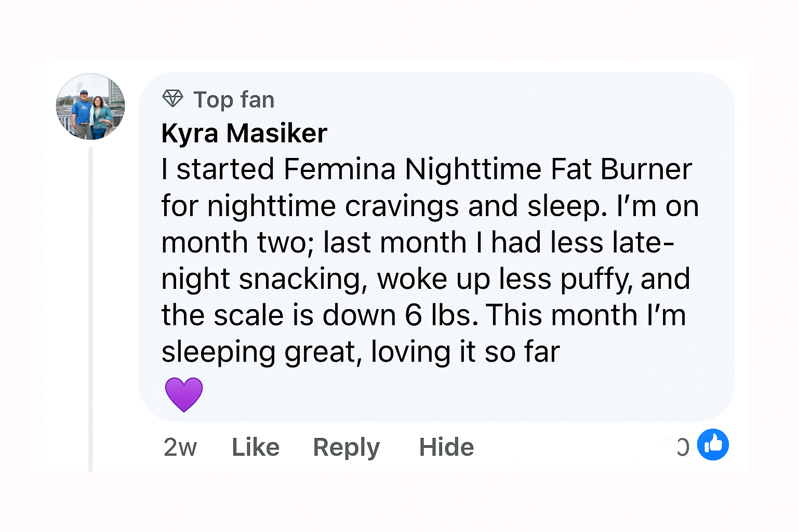Click the blue thumbs-up reaction icon
Screen dimensions: 798x532
point(713,445)
